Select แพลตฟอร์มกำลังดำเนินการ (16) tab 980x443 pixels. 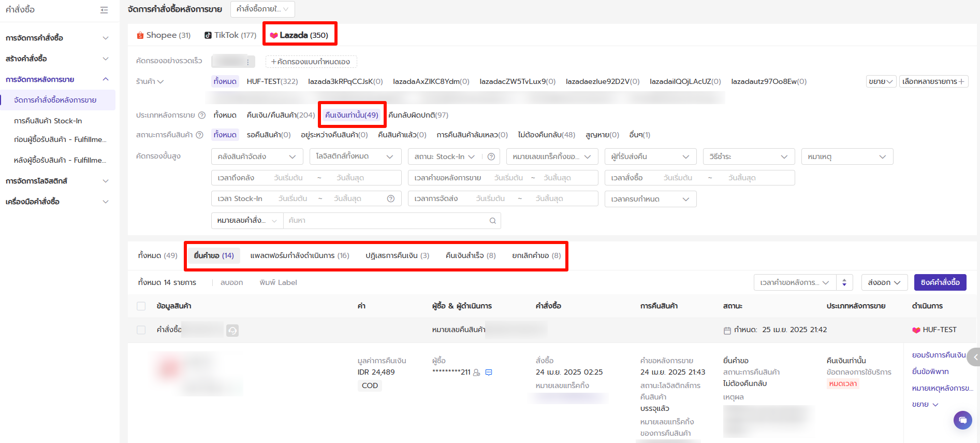[300, 255]
